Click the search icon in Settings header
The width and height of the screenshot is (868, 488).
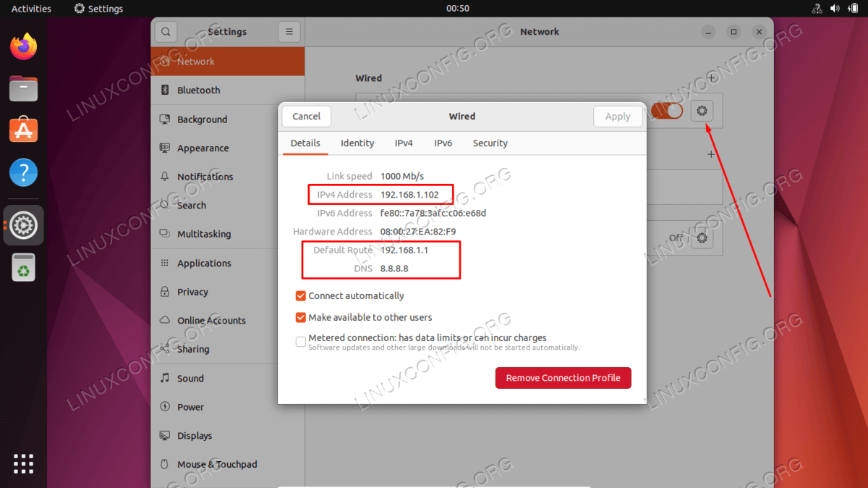[x=166, y=32]
